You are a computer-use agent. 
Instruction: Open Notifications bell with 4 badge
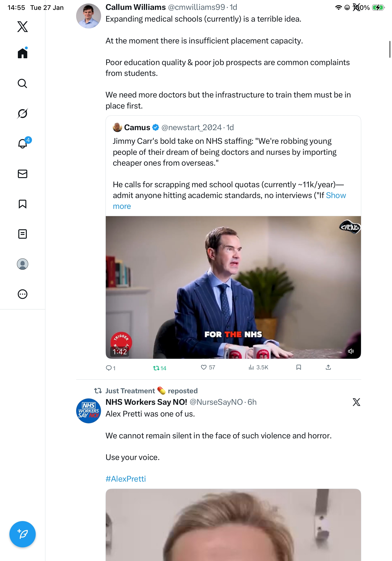[x=23, y=144]
